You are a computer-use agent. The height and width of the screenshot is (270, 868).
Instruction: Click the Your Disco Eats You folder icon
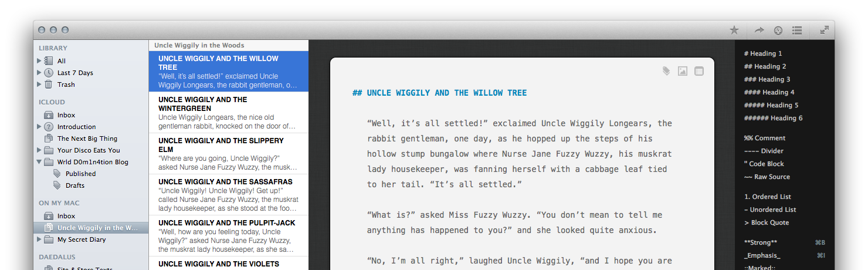pyautogui.click(x=49, y=150)
